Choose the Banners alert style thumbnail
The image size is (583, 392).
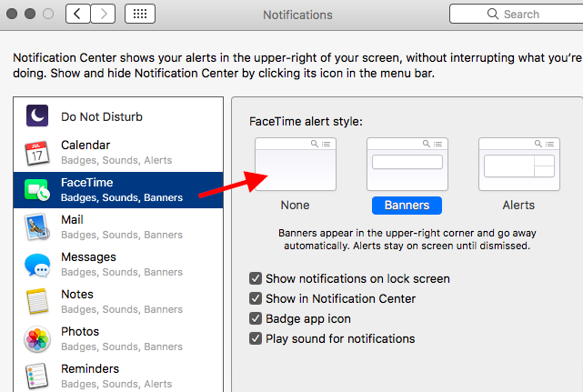coord(407,164)
